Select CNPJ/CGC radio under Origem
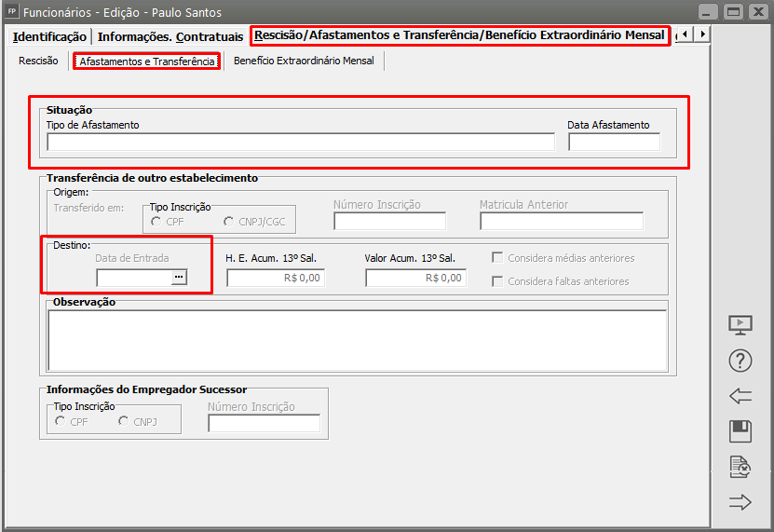Viewport: 774px width, 532px height. click(x=229, y=222)
